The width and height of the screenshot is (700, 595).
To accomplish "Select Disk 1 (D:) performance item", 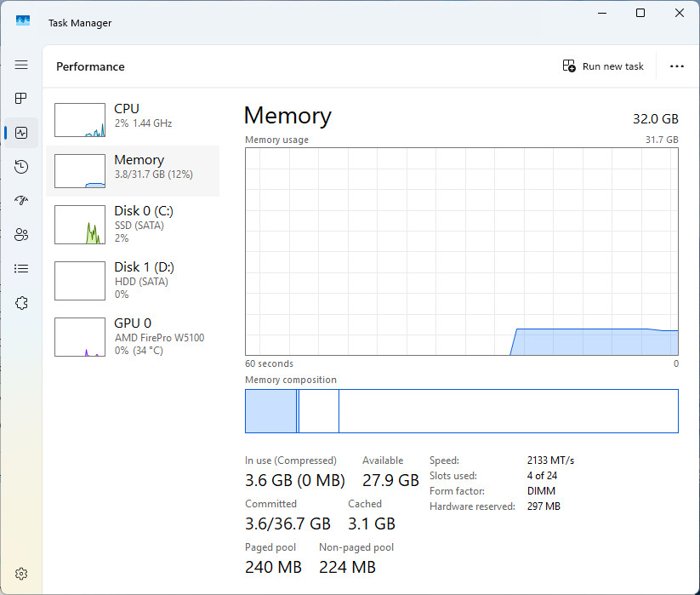I will (133, 281).
